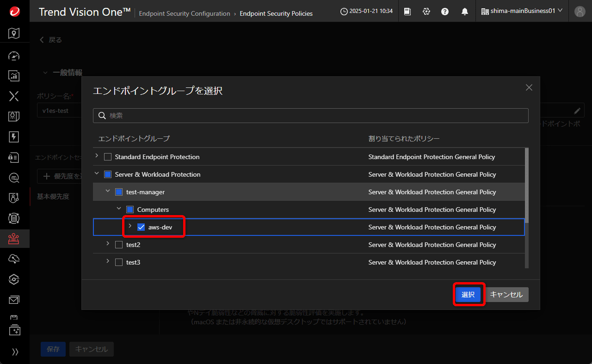Check the test2 checkbox
Image resolution: width=592 pixels, height=364 pixels.
pyautogui.click(x=119, y=245)
